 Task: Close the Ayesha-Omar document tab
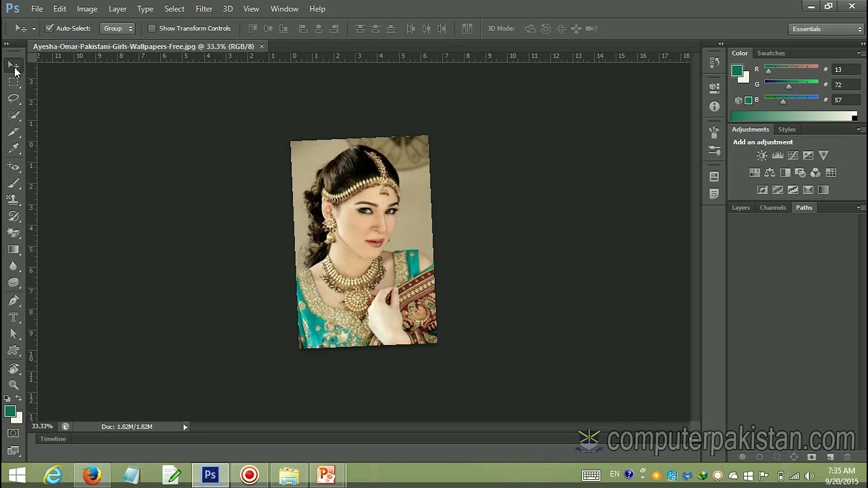click(x=262, y=46)
